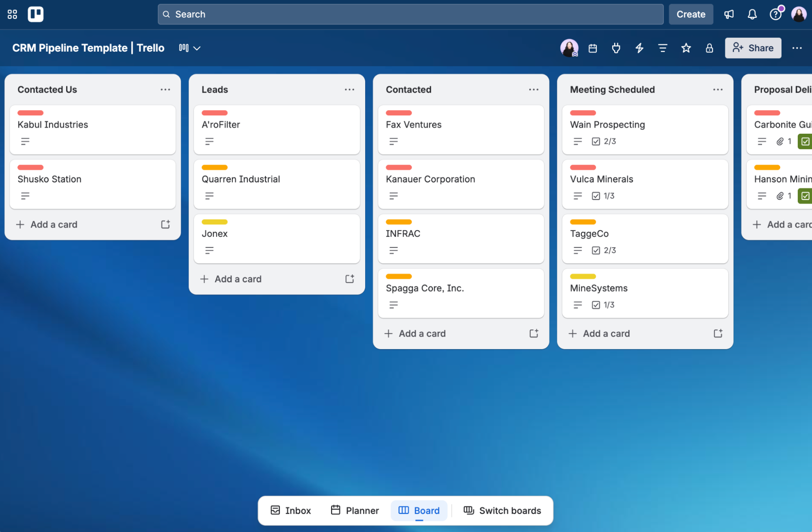
Task: Open the Meeting Scheduled list menu
Action: (717, 89)
